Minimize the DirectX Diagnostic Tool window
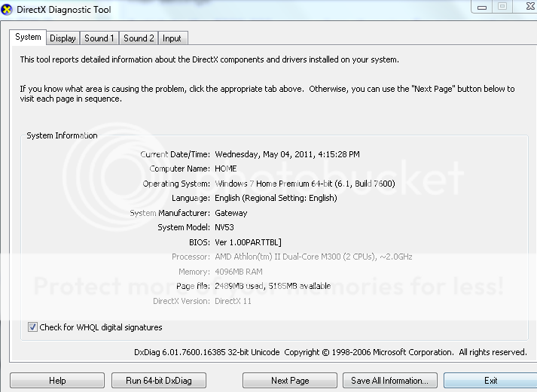The height and width of the screenshot is (392, 537). point(481,6)
